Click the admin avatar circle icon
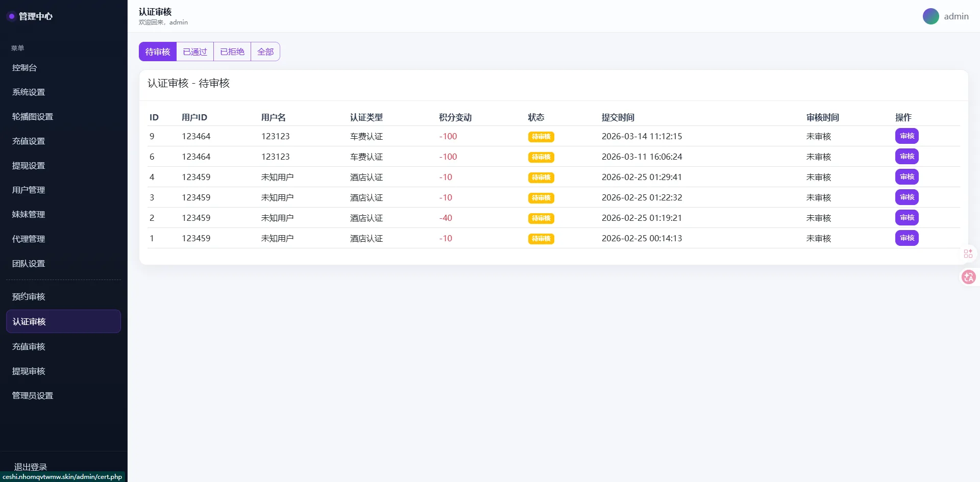 pos(930,16)
